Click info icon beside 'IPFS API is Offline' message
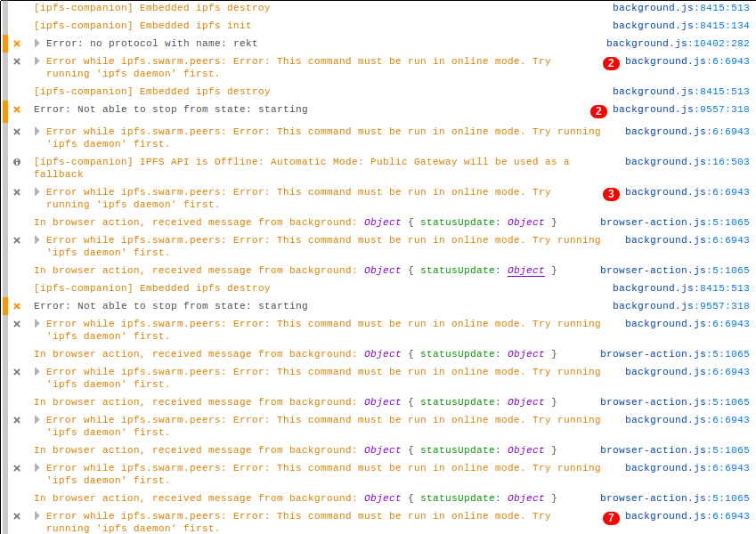Viewport: 756px width, 534px height. click(x=17, y=162)
